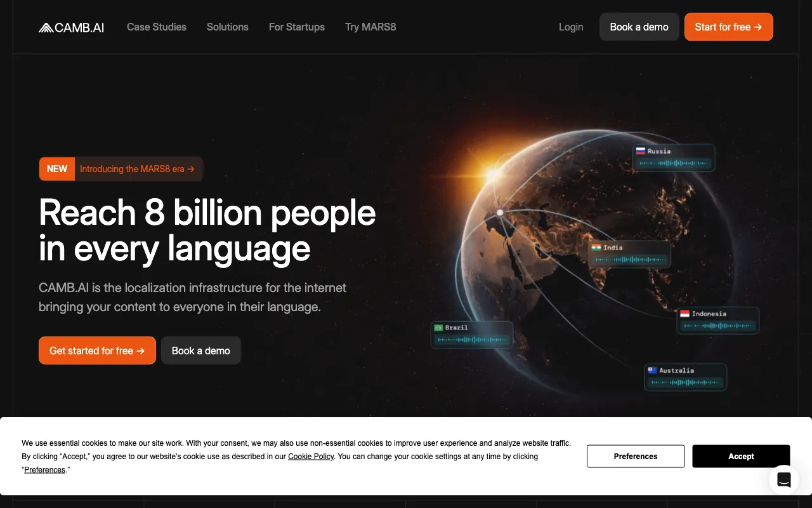
Task: Click the Start for free button
Action: click(x=728, y=27)
